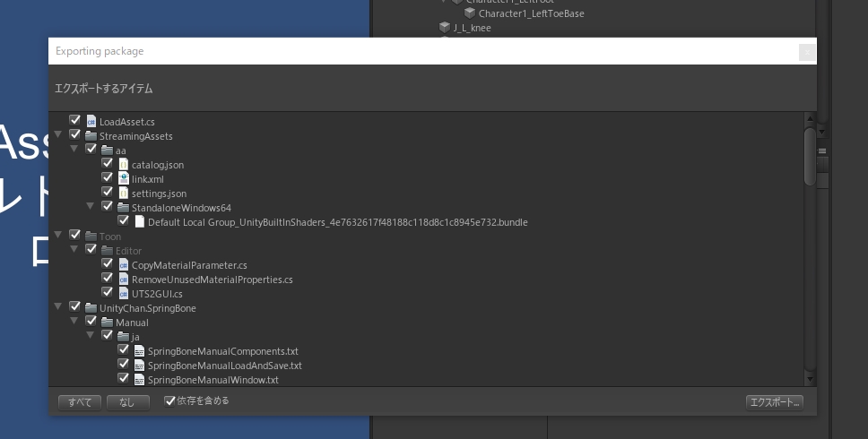Click the CopyMaterialParameter.cs script icon
The image size is (868, 439).
point(124,265)
